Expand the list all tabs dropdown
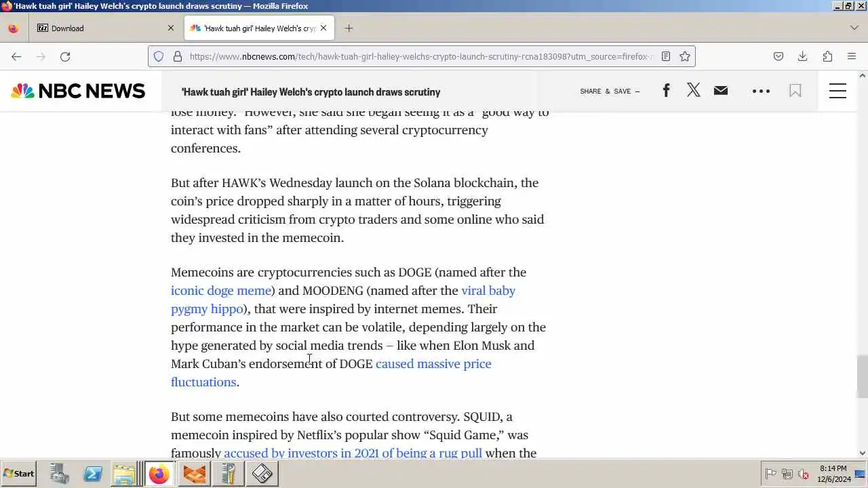The height and width of the screenshot is (488, 868). click(x=854, y=28)
